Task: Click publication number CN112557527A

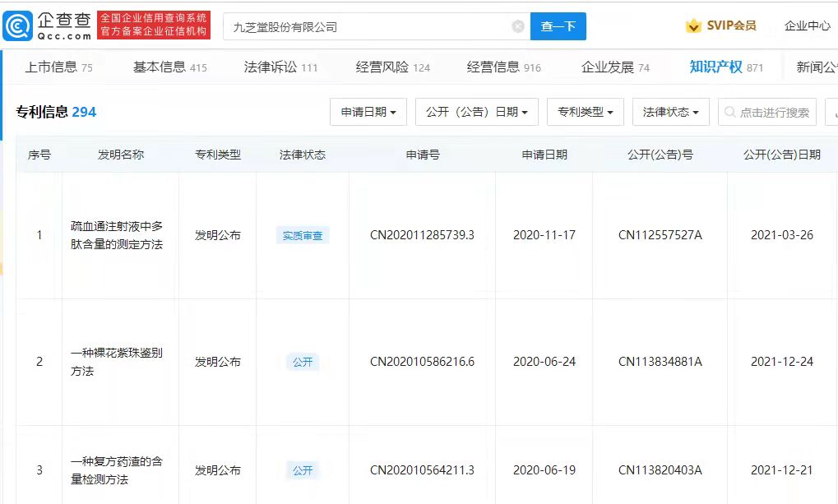Action: click(660, 235)
